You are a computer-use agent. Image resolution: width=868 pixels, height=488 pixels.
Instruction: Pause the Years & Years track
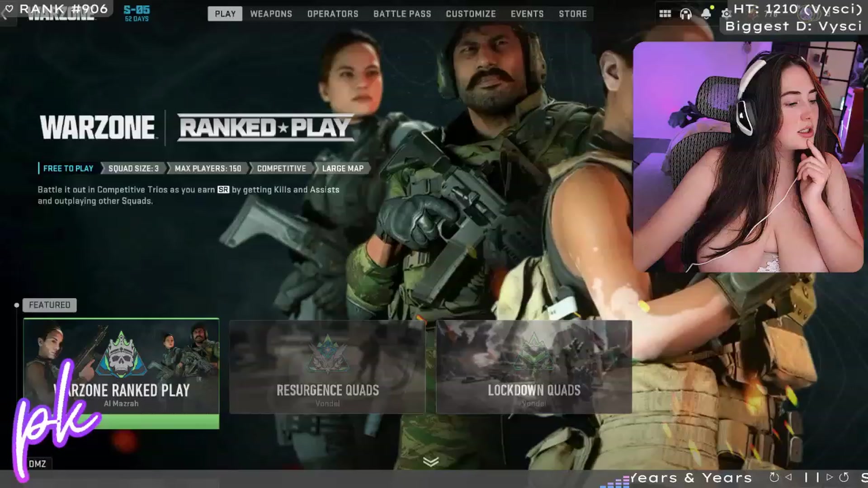click(812, 478)
